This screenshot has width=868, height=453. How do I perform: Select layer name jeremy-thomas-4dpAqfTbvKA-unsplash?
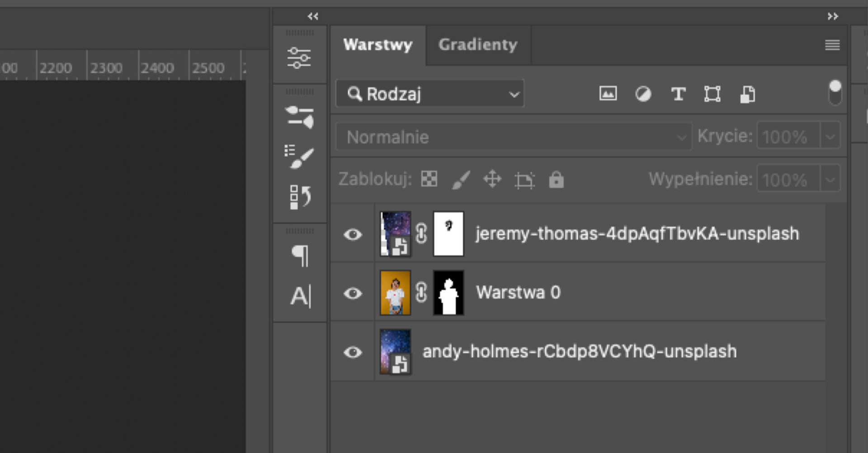point(637,234)
